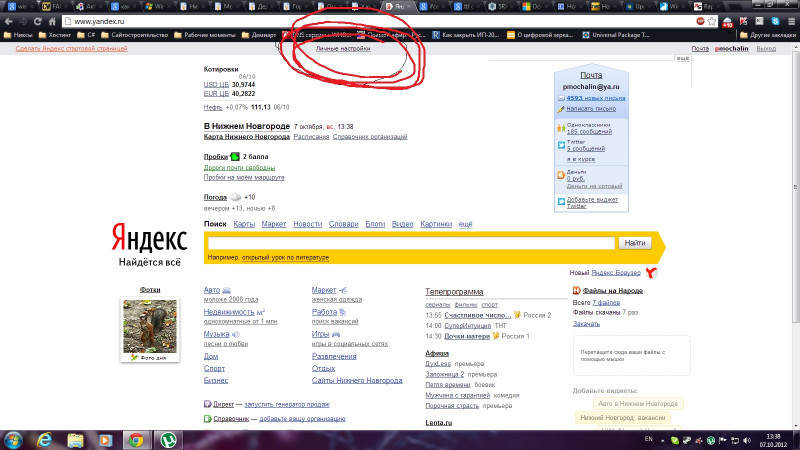Click the Авто в Нижнем Новгороде widget

[x=638, y=404]
